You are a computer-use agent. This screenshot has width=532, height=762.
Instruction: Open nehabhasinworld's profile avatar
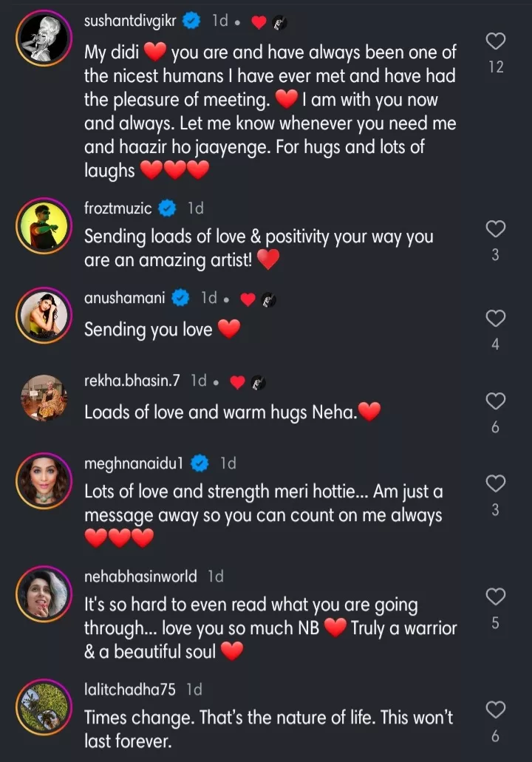(44, 593)
